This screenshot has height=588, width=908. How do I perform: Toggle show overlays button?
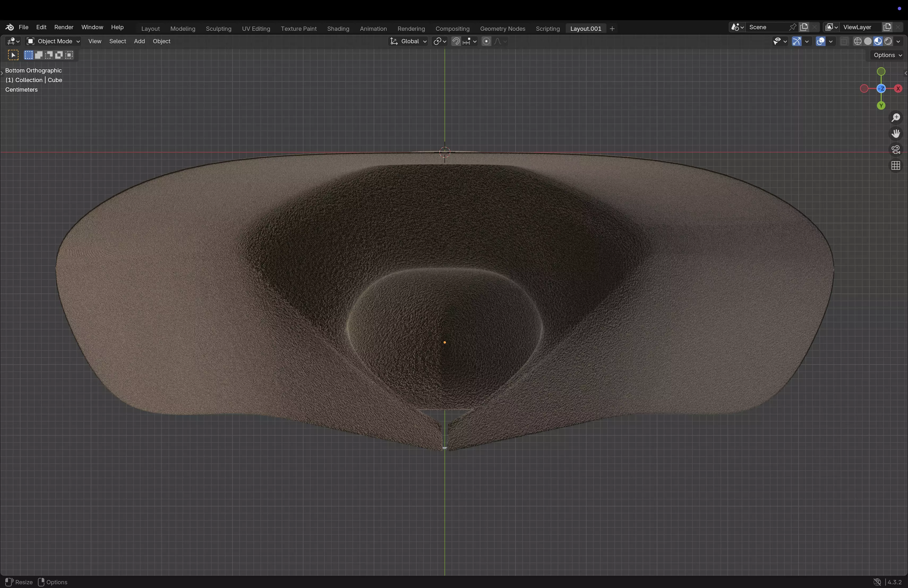pyautogui.click(x=820, y=41)
